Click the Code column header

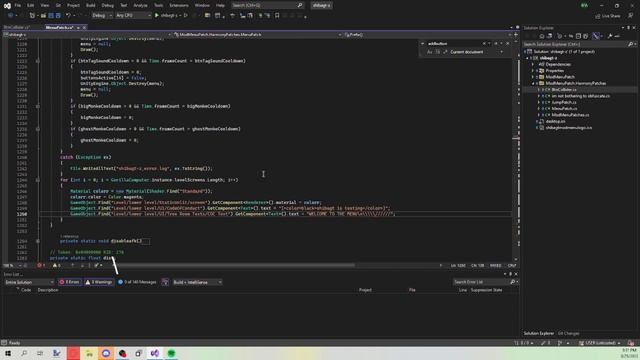(x=26, y=290)
